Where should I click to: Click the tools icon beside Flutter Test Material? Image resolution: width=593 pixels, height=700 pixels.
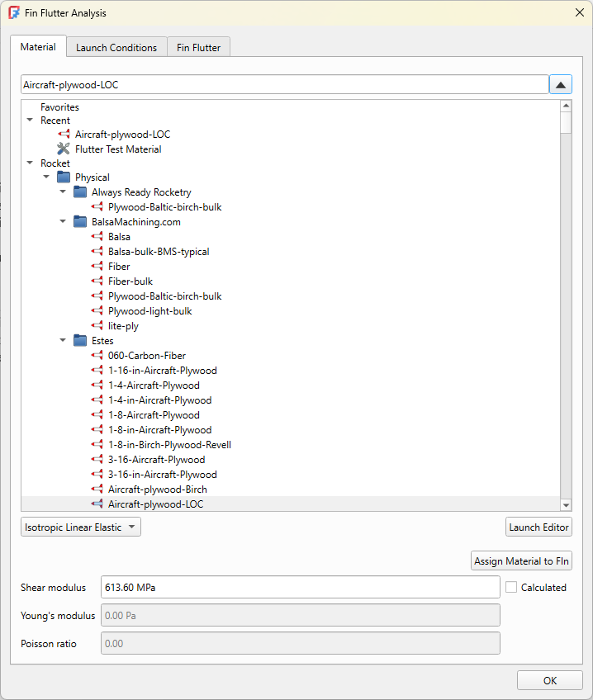64,149
